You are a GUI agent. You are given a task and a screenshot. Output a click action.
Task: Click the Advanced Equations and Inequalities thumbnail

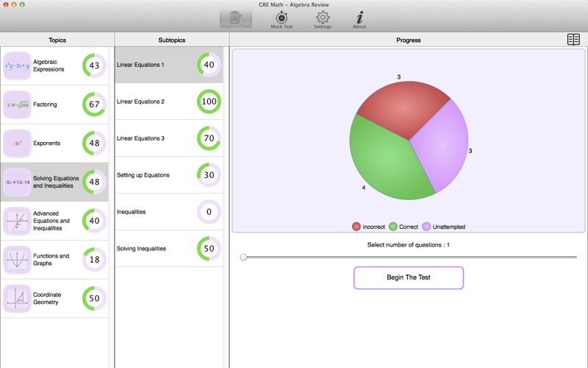pos(17,221)
